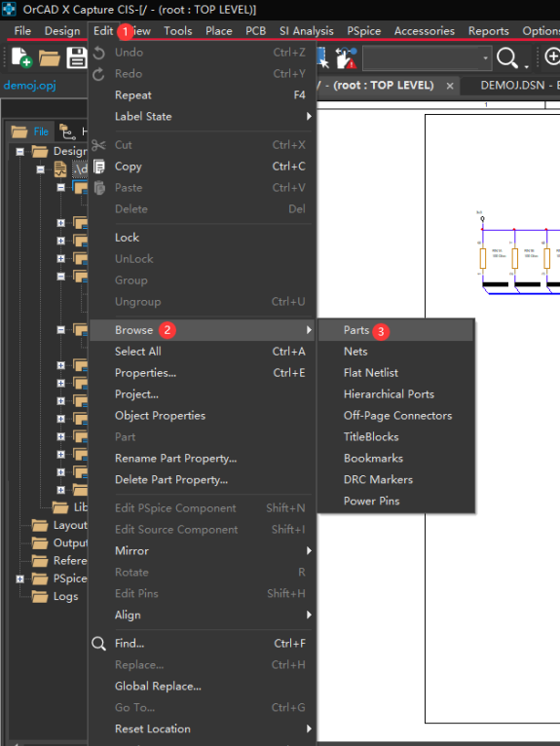The image size is (560, 746).
Task: Select Lock in the Edit menu
Action: 203,238
